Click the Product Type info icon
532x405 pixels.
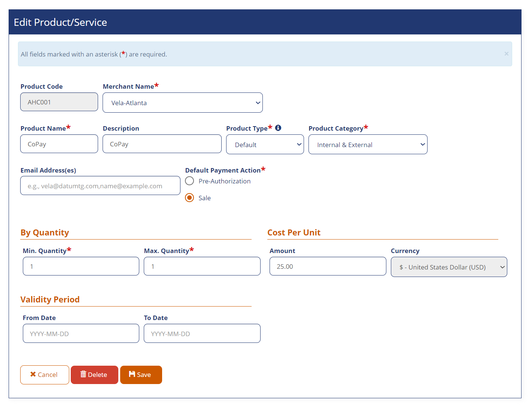(278, 128)
